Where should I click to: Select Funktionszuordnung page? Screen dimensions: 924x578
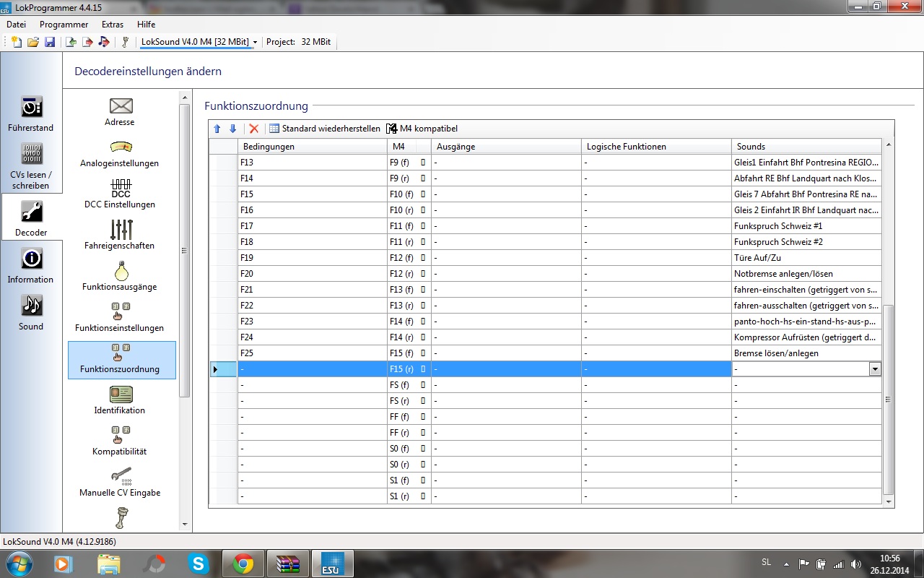(x=122, y=360)
